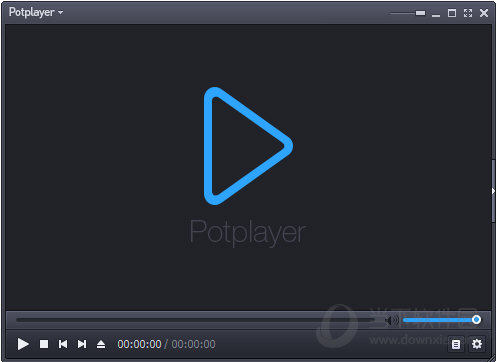The height and width of the screenshot is (362, 496).
Task: Click the elapsed time 00:00:00 display
Action: [x=139, y=344]
